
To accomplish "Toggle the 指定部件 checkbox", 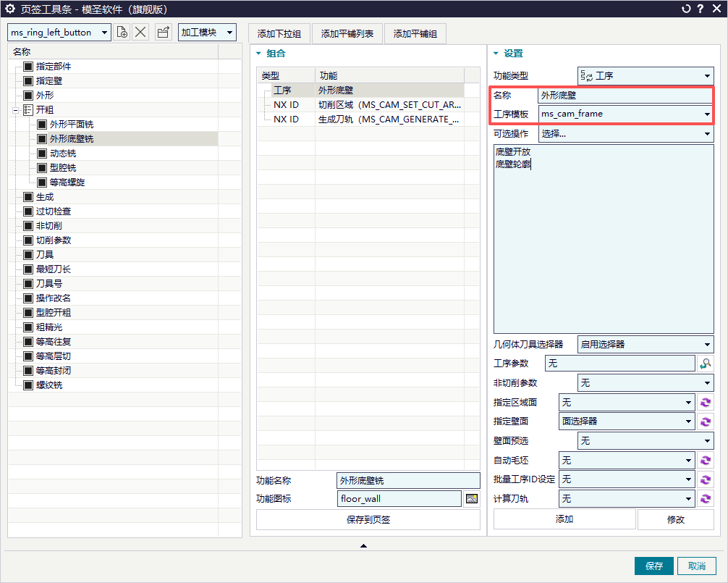I will coord(27,67).
